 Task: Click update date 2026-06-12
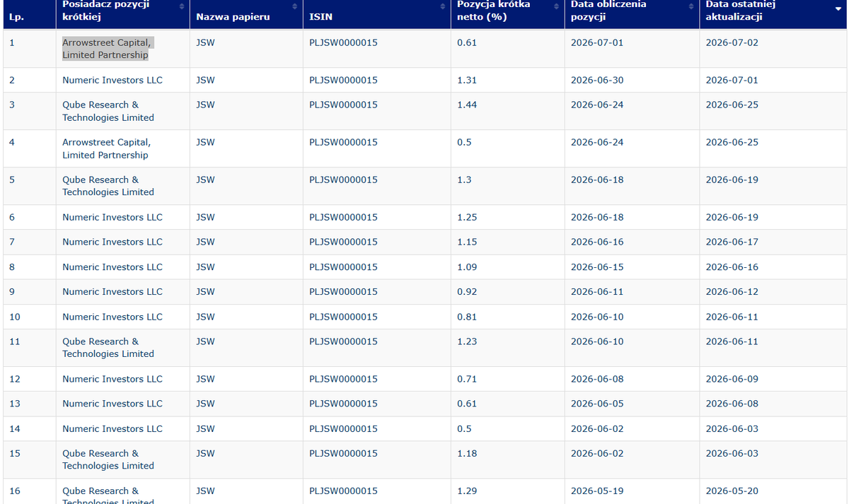point(732,291)
